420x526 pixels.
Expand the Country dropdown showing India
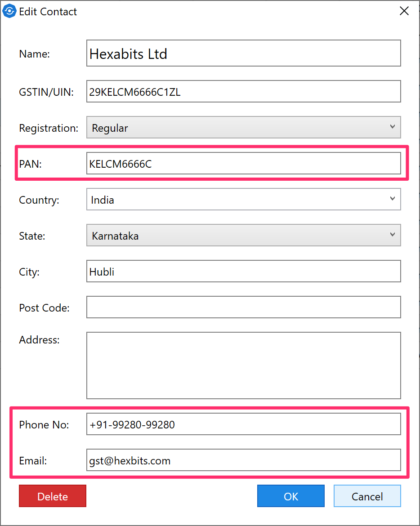click(243, 200)
